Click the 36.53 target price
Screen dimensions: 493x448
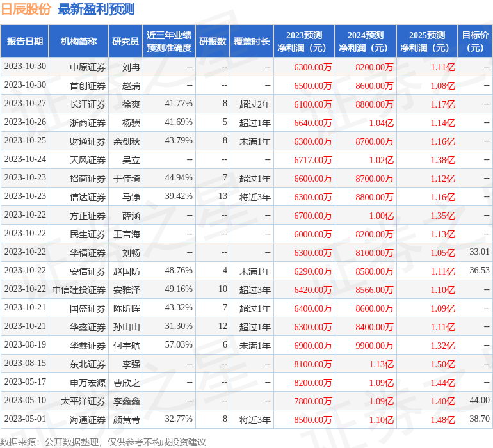point(480,270)
